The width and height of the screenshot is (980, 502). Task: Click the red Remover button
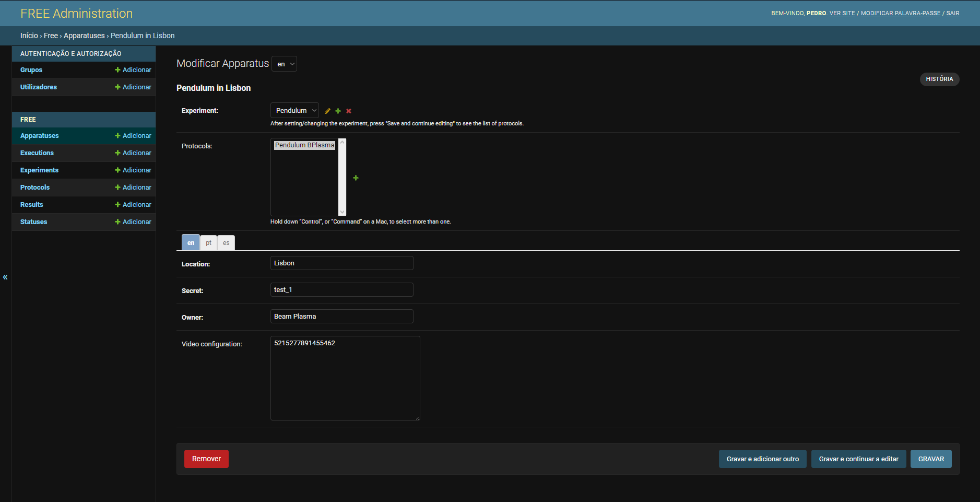(x=206, y=459)
